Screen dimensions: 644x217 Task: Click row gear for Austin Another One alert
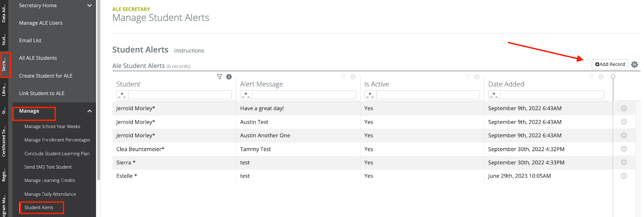[x=624, y=135]
